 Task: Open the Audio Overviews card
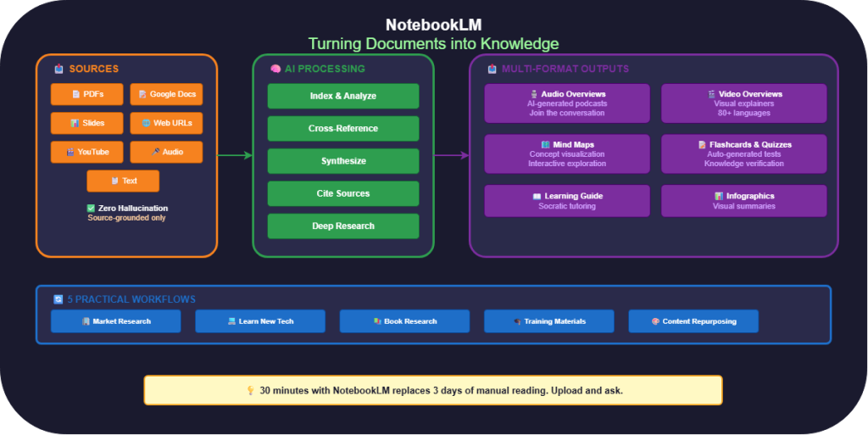[567, 103]
